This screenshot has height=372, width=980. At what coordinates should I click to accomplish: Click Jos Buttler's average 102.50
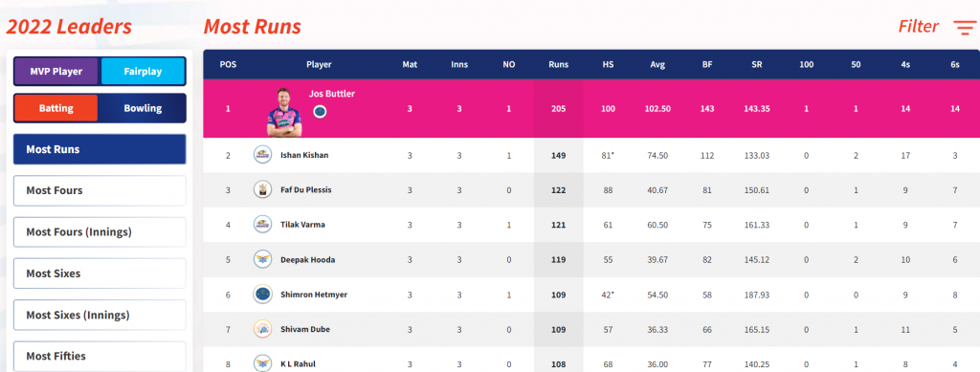pos(657,109)
